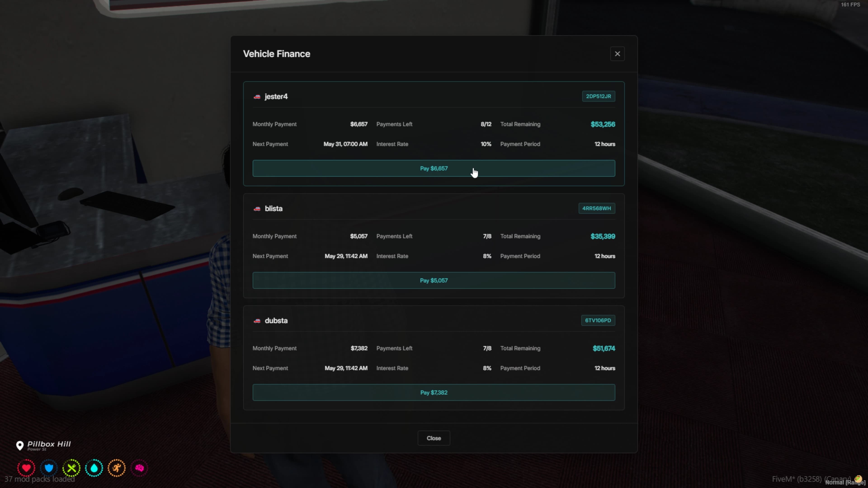The image size is (868, 488).
Task: Click the cyan water drop thirst icon
Action: click(94, 468)
